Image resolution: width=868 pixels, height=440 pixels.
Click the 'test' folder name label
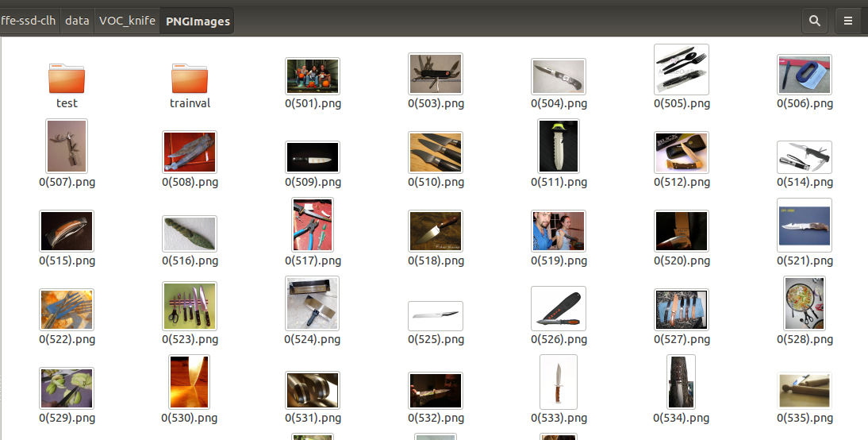67,103
